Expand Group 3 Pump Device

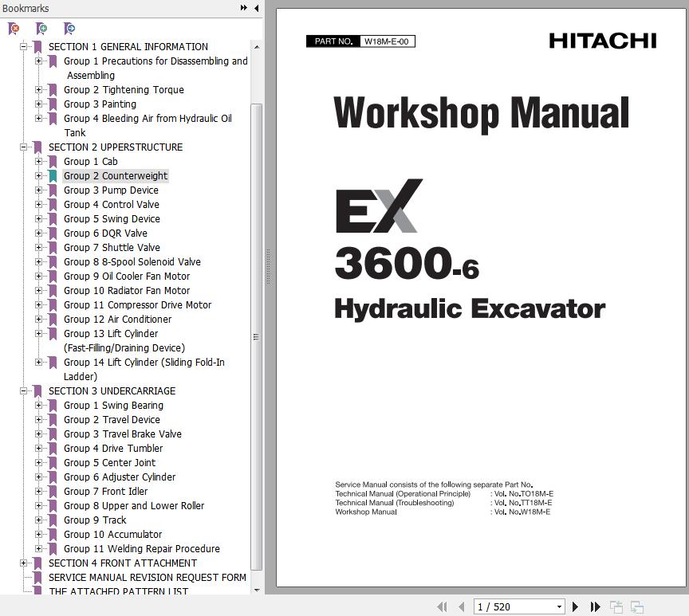(38, 190)
